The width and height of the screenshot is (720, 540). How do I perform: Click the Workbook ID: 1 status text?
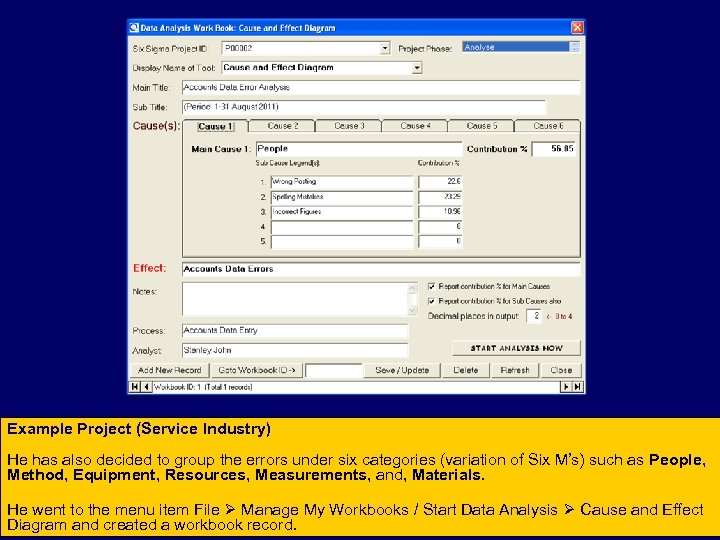203,387
